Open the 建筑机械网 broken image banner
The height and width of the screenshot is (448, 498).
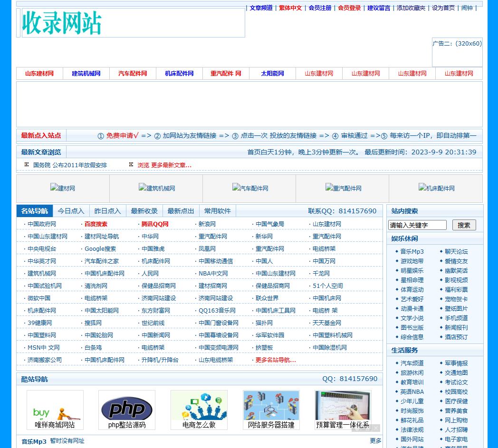(x=157, y=188)
